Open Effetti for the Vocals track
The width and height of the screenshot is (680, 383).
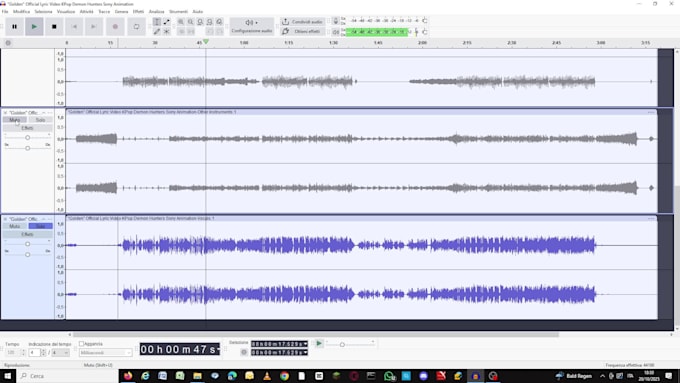tap(28, 234)
